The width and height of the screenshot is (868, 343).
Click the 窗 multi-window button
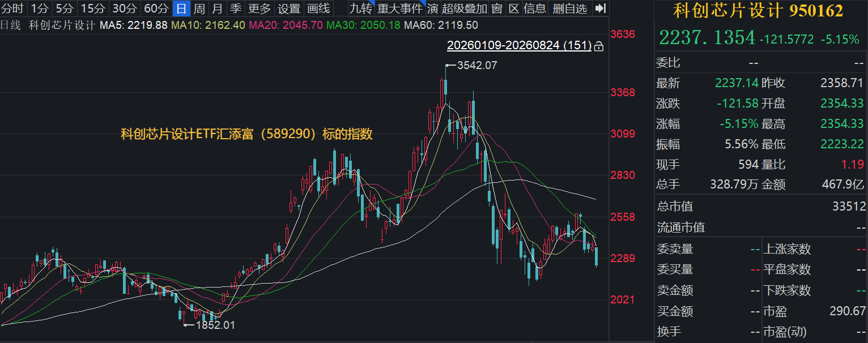pyautogui.click(x=497, y=8)
